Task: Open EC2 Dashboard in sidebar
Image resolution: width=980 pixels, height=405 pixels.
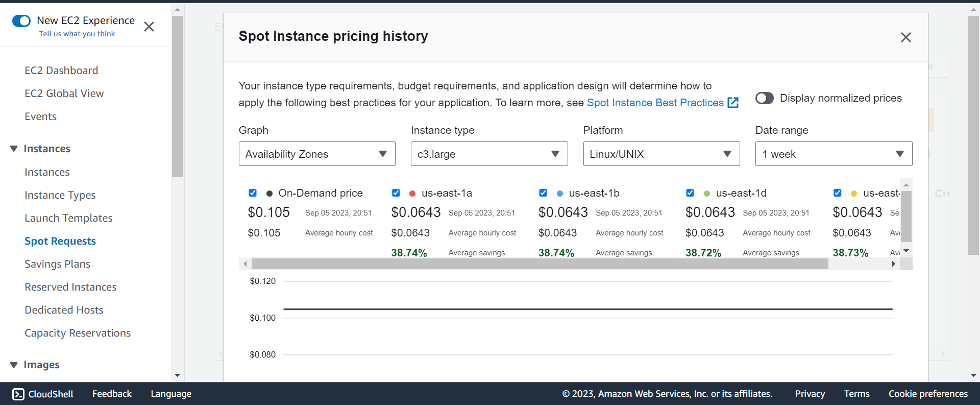Action: pos(61,70)
